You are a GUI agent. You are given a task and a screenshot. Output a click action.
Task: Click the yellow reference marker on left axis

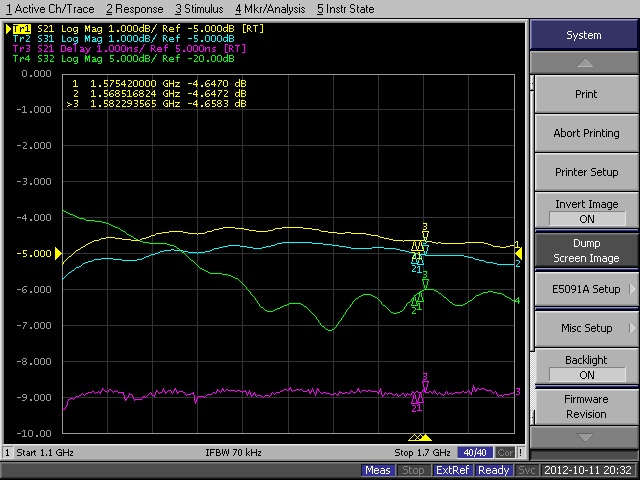[x=58, y=253]
